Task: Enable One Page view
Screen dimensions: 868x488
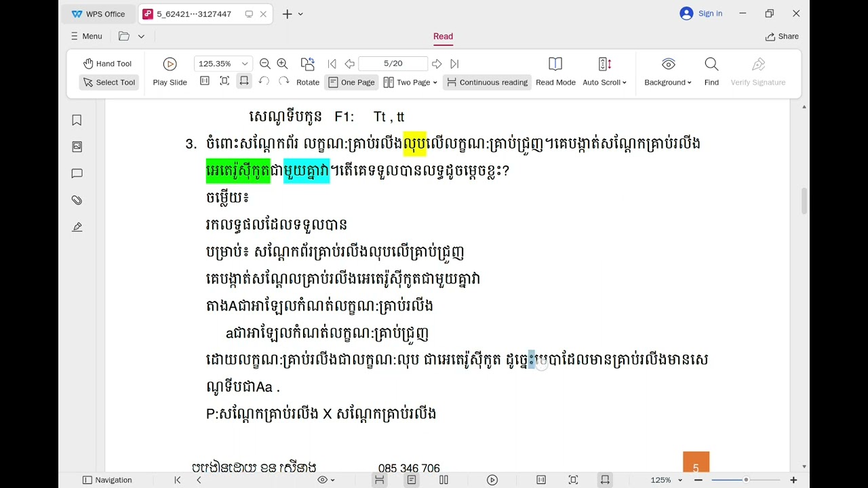Action: (351, 82)
